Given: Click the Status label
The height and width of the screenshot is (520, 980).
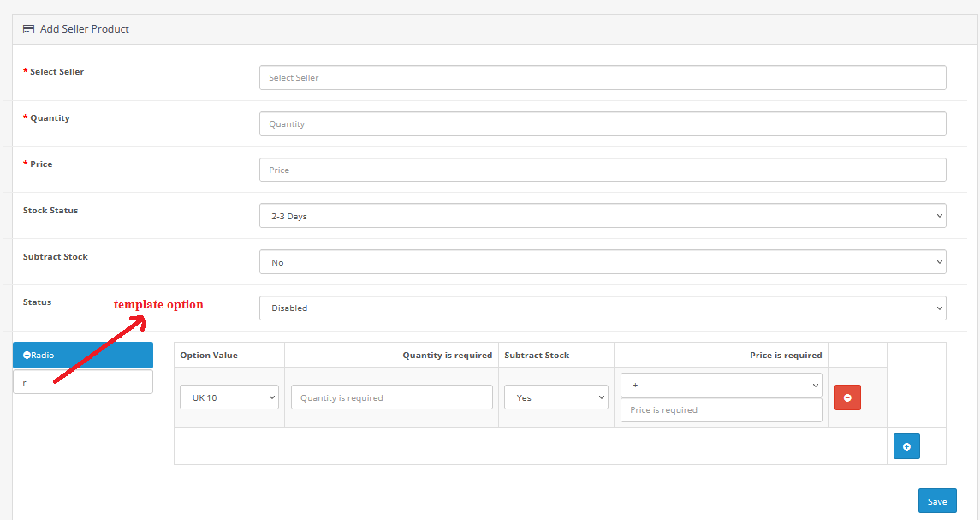Looking at the screenshot, I should 38,302.
